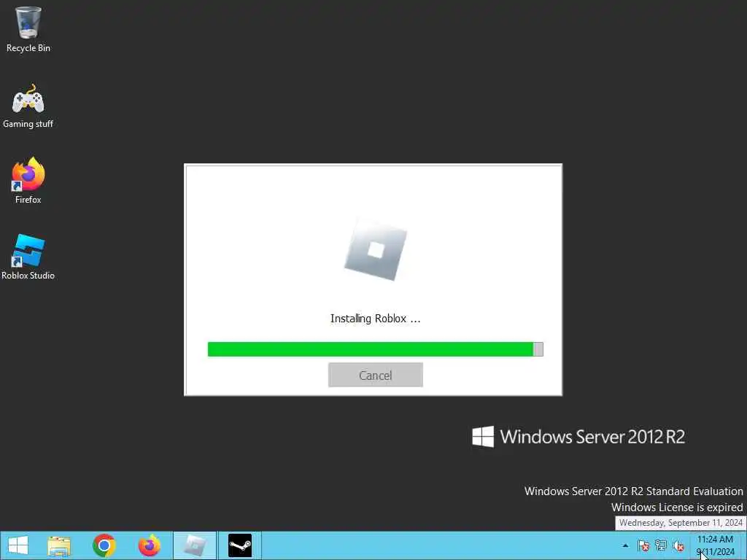Click the 'Installing Roblox ...' status text
This screenshot has height=560, width=747.
376,319
